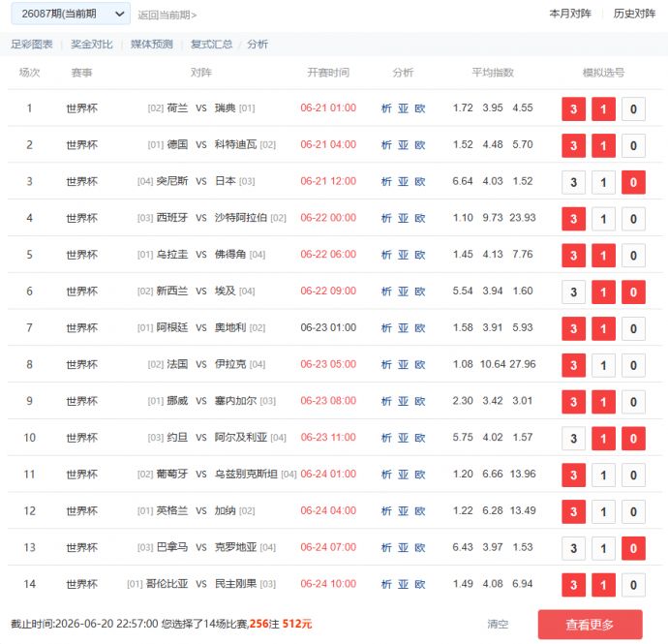Image resolution: width=668 pixels, height=644 pixels.
Task: Open the 欧 odds icon for 突尼斯 vs 日本
Action: [420, 181]
